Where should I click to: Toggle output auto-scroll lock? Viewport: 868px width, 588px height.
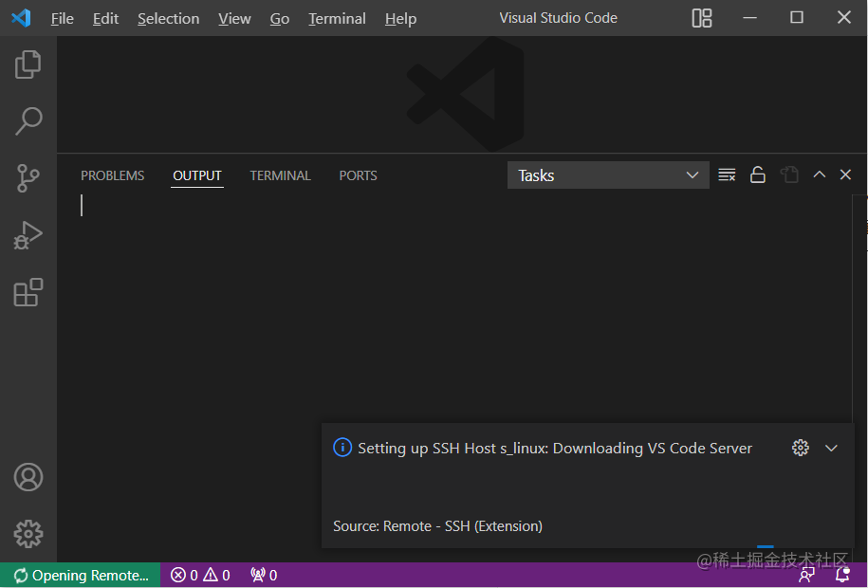coord(757,175)
